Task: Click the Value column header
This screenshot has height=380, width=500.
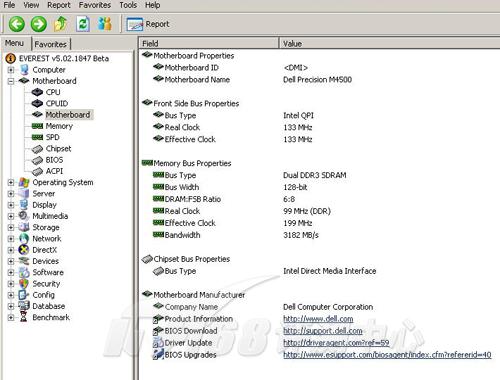Action: coord(390,43)
